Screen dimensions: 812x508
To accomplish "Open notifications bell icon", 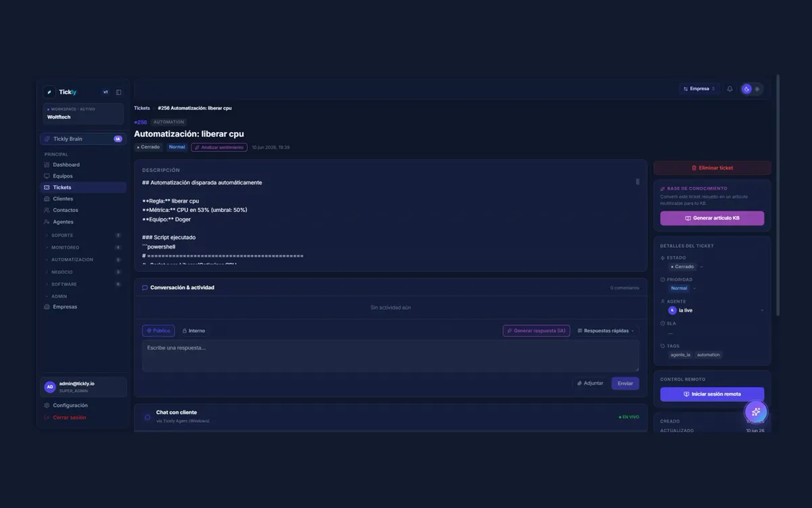I will coord(729,89).
